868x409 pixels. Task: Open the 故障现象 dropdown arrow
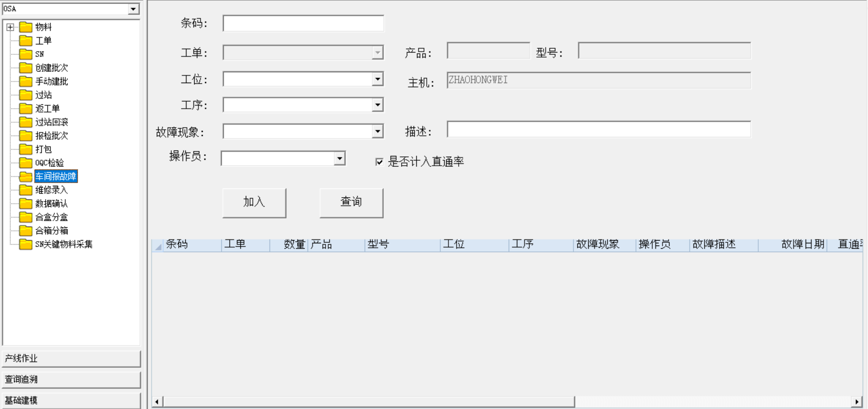click(x=377, y=131)
